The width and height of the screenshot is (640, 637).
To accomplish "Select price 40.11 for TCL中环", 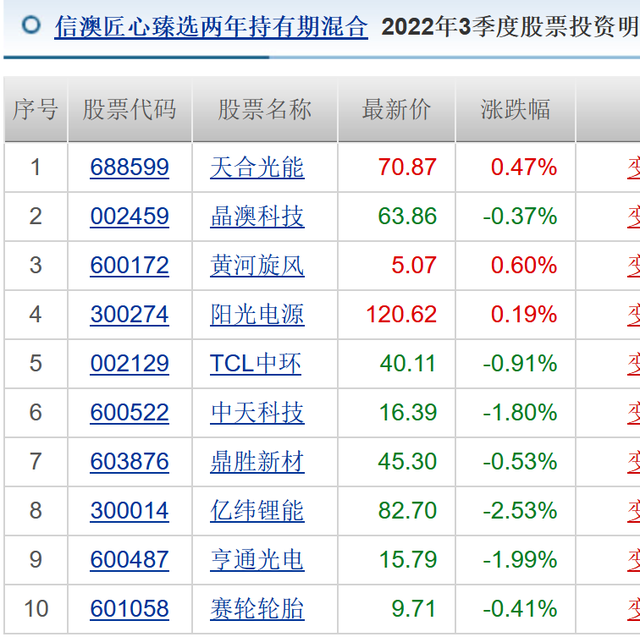I will click(407, 363).
